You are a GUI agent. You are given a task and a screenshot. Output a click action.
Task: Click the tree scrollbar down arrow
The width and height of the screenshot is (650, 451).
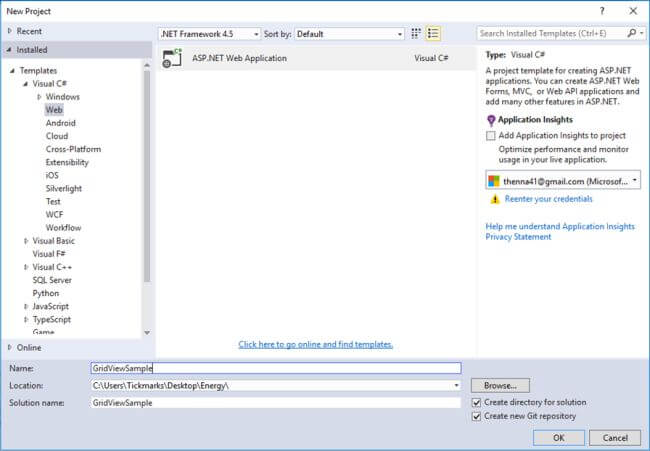(x=147, y=332)
